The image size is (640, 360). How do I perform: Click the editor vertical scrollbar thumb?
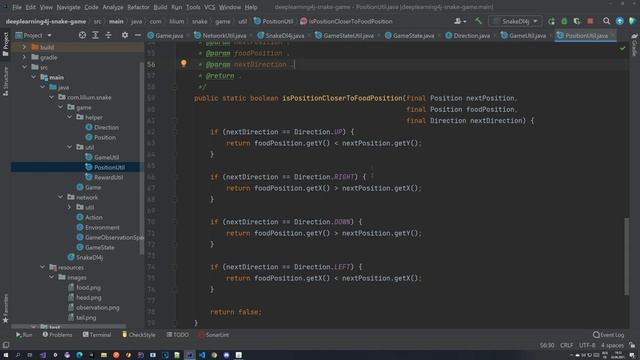tap(627, 256)
